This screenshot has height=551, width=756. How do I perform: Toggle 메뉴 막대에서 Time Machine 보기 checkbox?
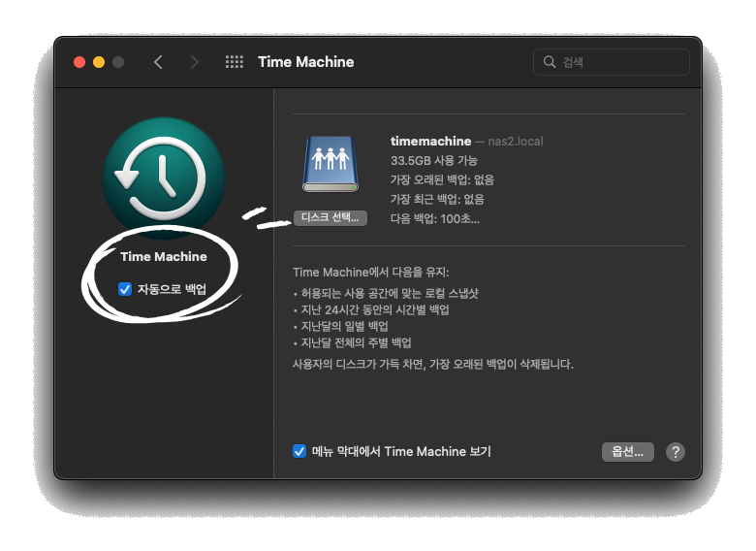[299, 452]
